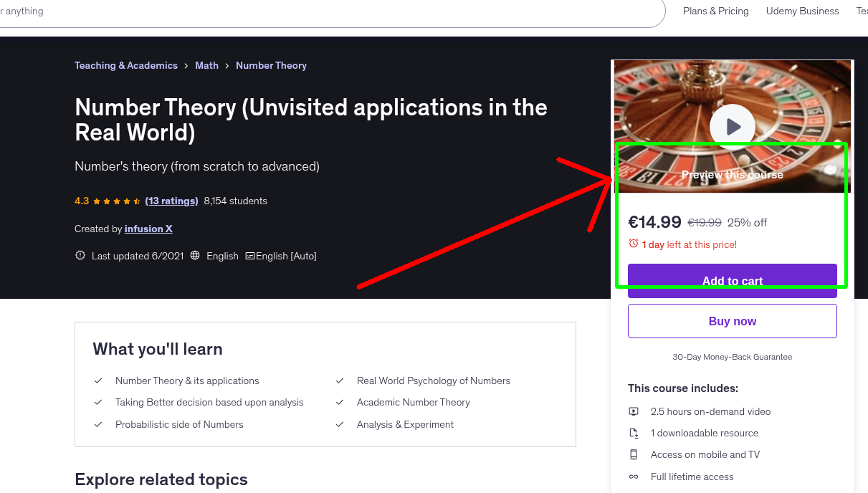
Task: Click the alarm clock icon beside price
Action: point(633,244)
